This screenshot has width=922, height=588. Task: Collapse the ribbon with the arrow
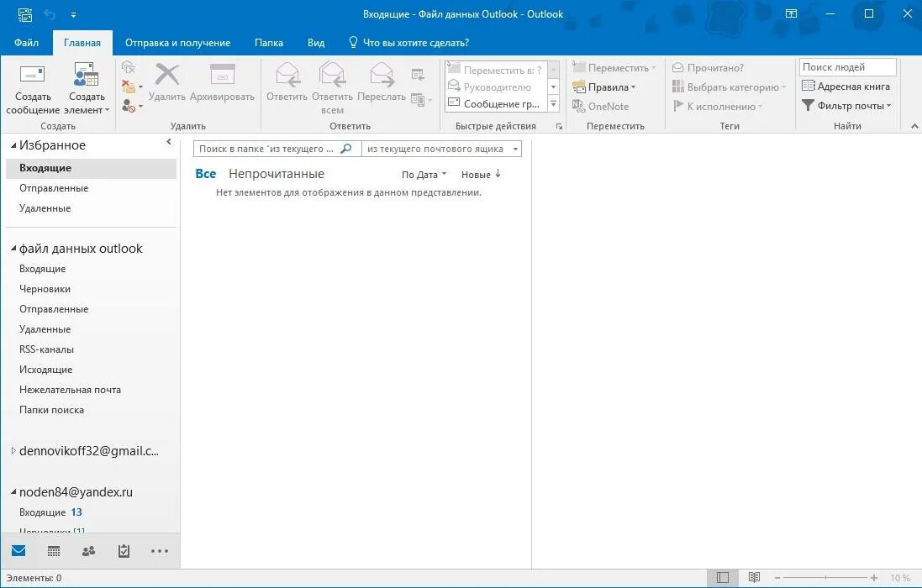(x=914, y=126)
